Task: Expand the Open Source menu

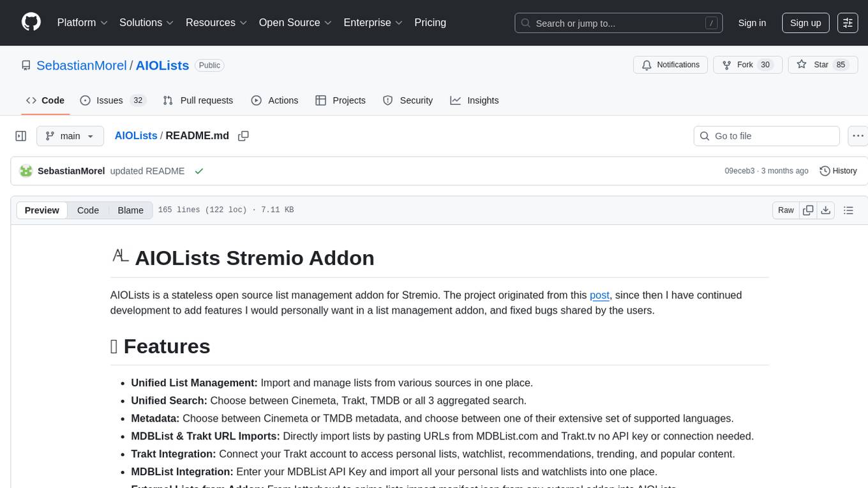Action: pos(296,22)
